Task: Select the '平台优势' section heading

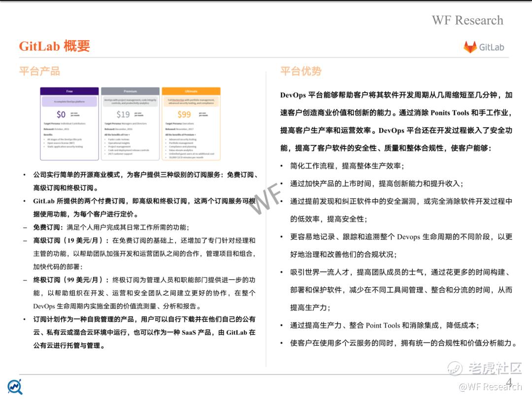Action: [x=301, y=71]
